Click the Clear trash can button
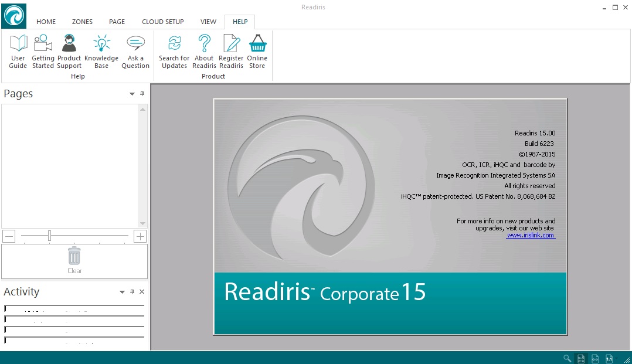The height and width of the screenshot is (364, 632). tap(74, 261)
